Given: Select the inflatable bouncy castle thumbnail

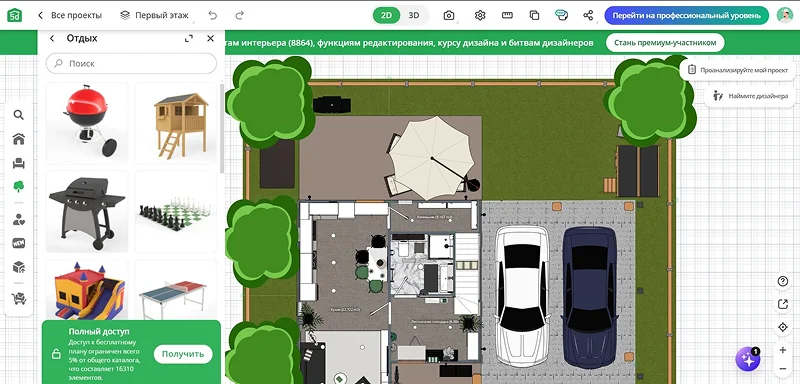Looking at the screenshot, I should click(x=87, y=290).
